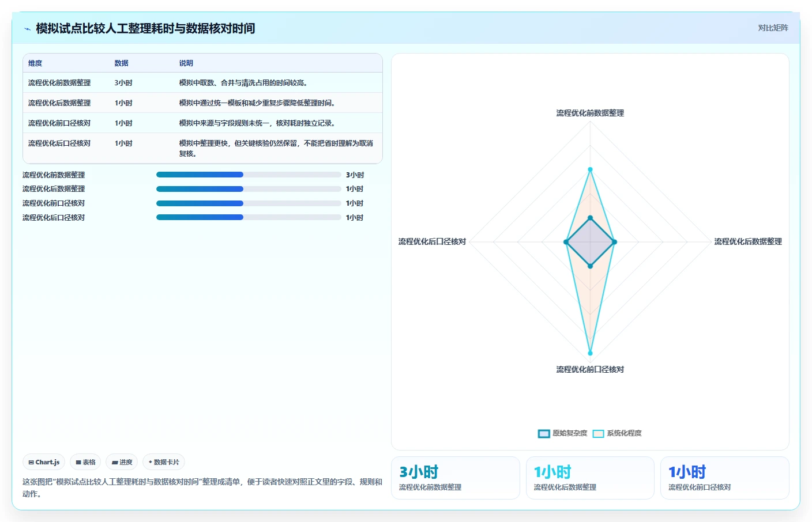This screenshot has height=522, width=812.
Task: Click the bottom light-cyan radar data point
Action: tap(590, 353)
